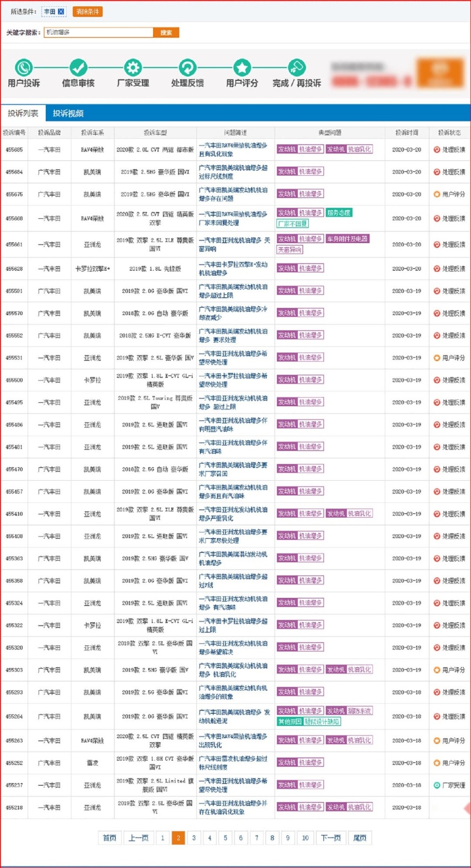The height and width of the screenshot is (868, 471).
Task: Open complaint 455252 雷凌机油增多 description link
Action: pos(233,763)
